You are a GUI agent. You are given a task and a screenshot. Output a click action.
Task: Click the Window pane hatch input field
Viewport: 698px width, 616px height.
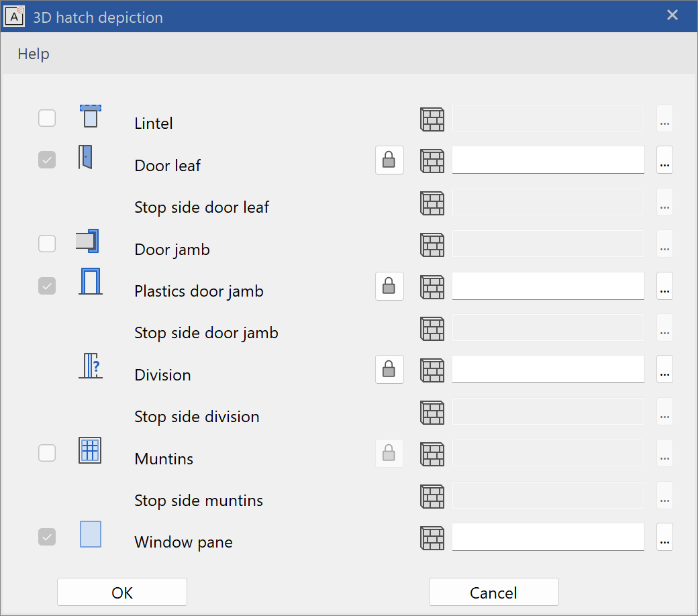coord(548,537)
